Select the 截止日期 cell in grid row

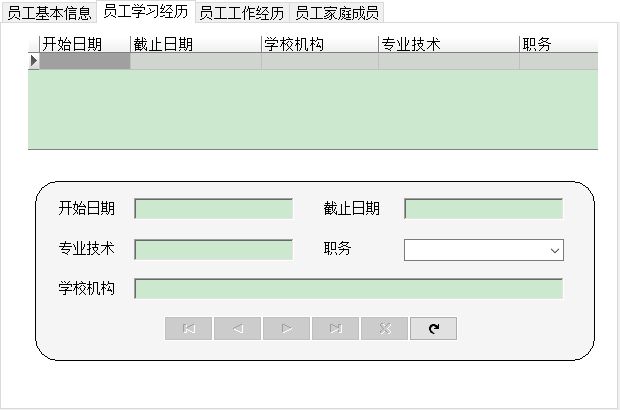click(196, 61)
